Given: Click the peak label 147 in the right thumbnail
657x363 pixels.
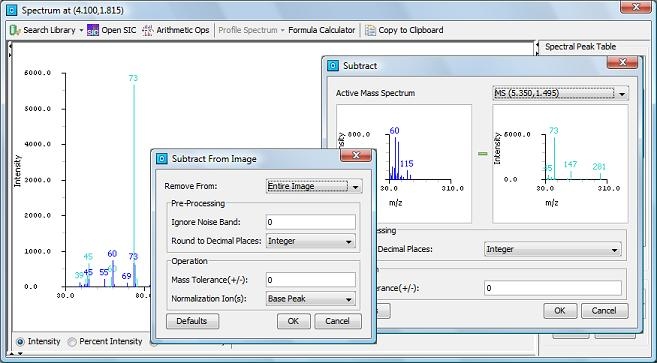Looking at the screenshot, I should pyautogui.click(x=570, y=164).
